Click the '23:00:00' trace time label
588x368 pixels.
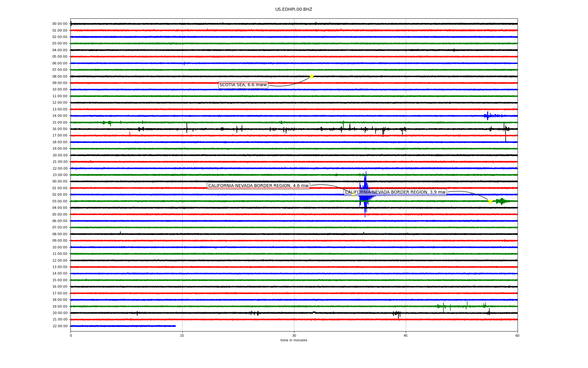[x=60, y=175]
